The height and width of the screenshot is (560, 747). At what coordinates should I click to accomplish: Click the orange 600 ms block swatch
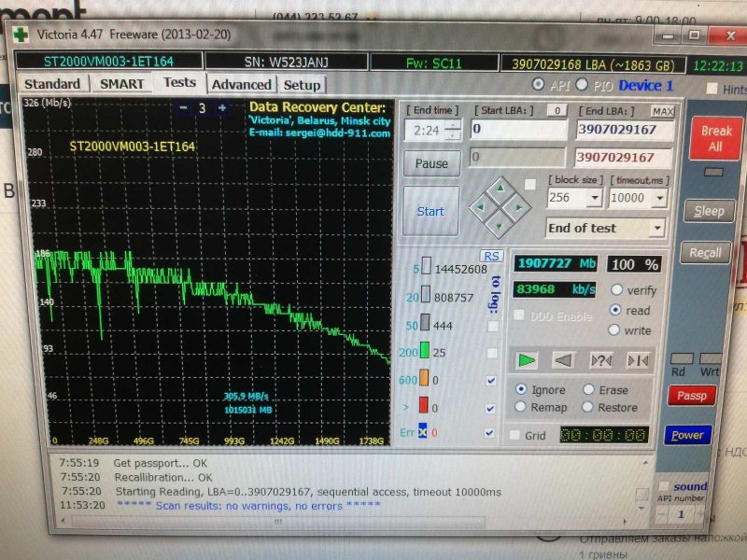[423, 381]
